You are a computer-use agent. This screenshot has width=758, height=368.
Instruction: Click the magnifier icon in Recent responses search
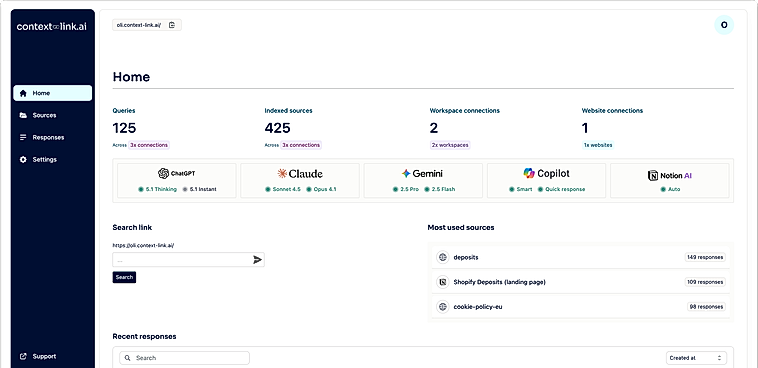(x=128, y=358)
